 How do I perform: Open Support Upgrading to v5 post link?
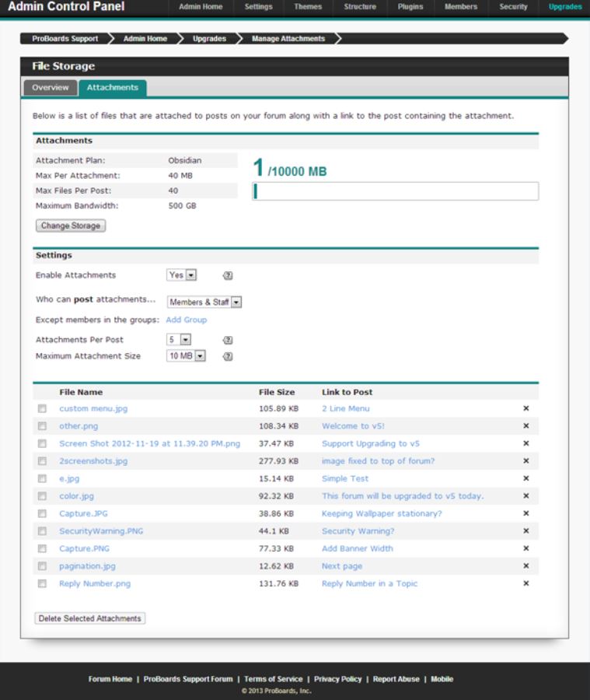pos(371,443)
